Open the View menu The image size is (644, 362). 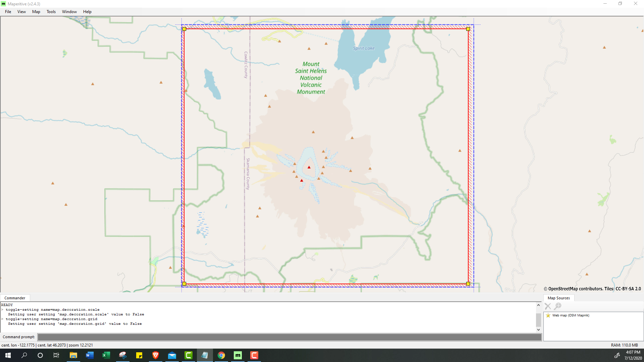[21, 12]
